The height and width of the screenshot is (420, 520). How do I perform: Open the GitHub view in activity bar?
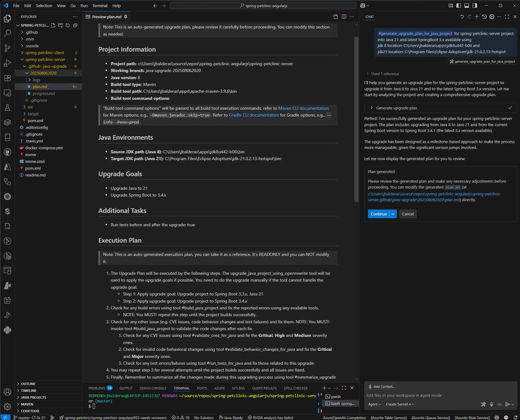[x=7, y=152]
